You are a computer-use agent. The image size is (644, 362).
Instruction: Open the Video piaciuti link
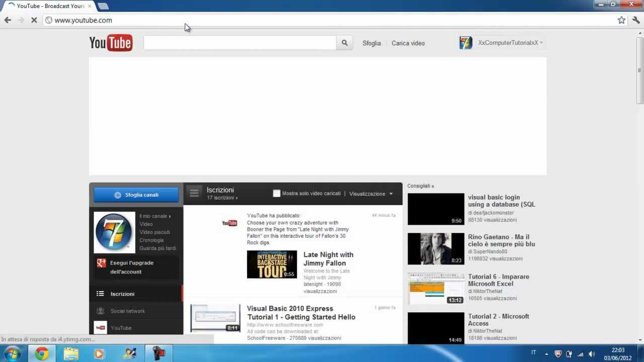tap(154, 232)
